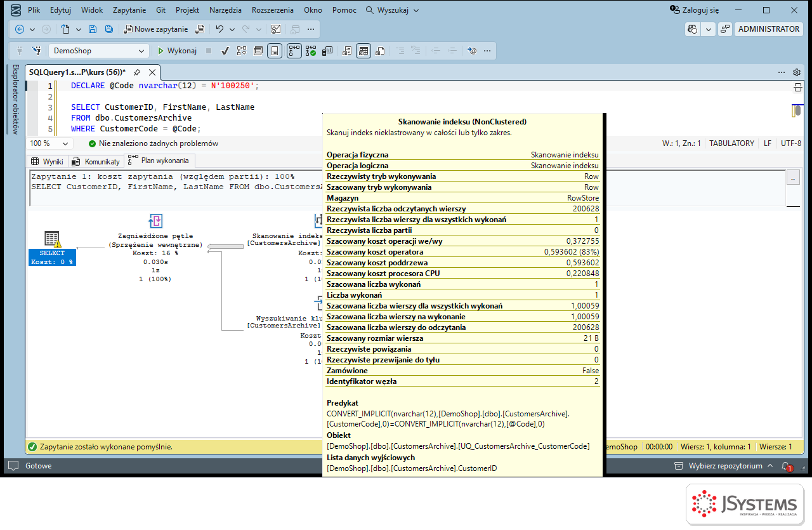
Task: Open the Wybierz repozytorium selector
Action: point(725,466)
